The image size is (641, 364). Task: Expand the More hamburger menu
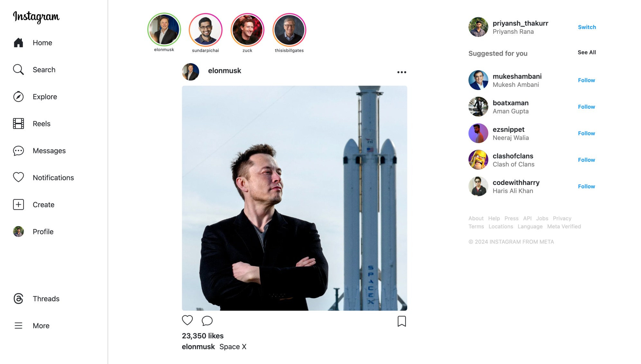(18, 325)
